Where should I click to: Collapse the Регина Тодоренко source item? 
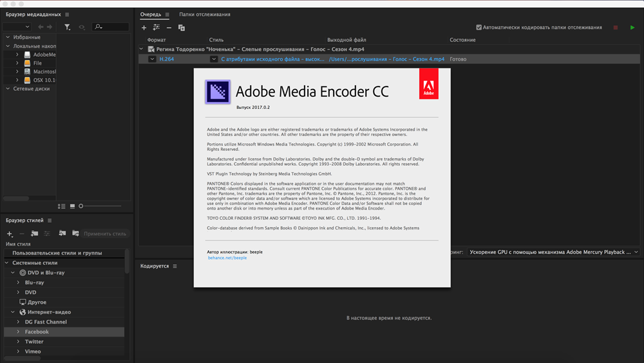click(141, 49)
